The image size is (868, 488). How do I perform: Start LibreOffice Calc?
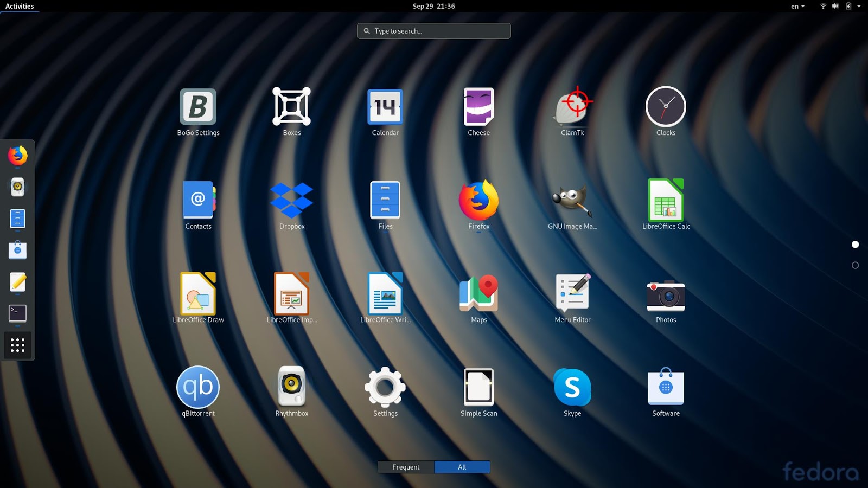[x=665, y=200]
